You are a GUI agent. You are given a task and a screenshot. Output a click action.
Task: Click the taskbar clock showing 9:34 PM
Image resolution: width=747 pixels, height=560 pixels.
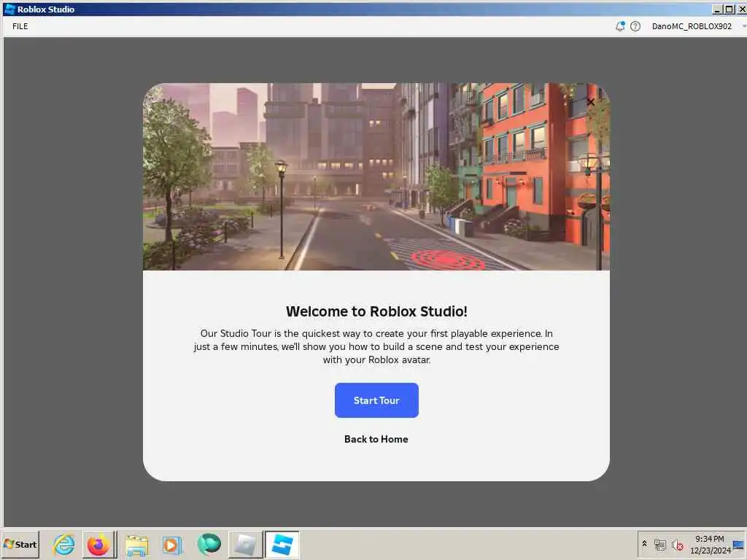[710, 544]
